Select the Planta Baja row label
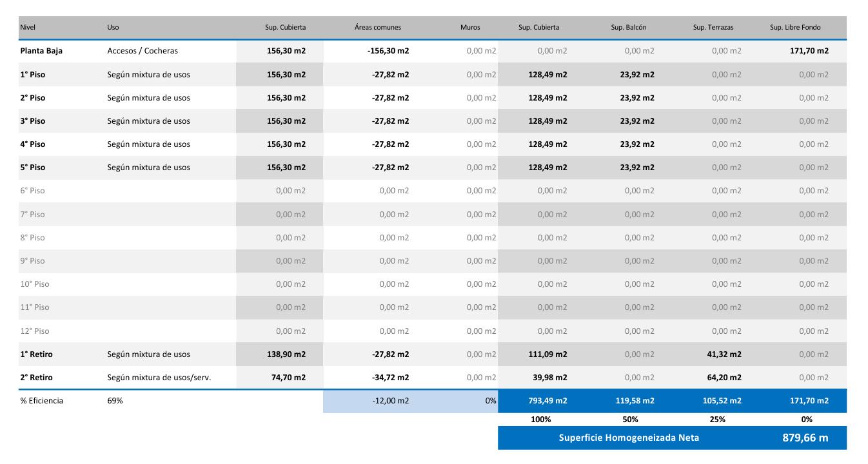Screen dimensions: 868x464 click(x=41, y=51)
